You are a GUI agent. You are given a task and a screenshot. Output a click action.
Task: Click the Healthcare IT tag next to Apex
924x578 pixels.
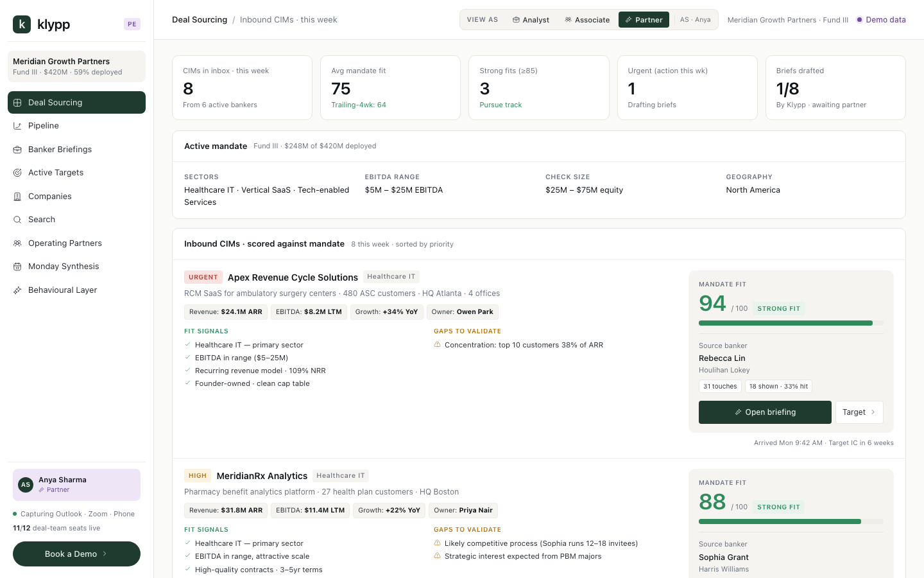(x=391, y=277)
